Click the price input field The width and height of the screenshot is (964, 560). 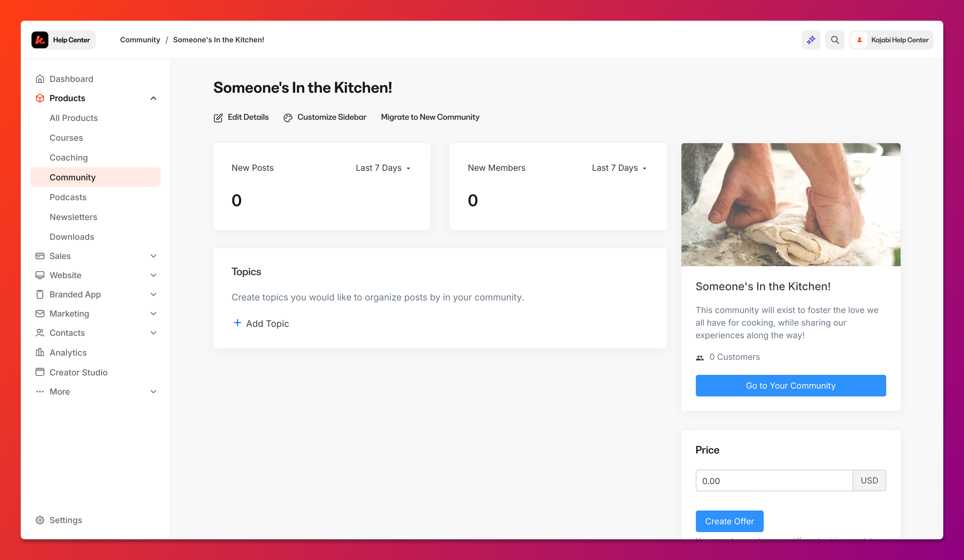coord(774,480)
